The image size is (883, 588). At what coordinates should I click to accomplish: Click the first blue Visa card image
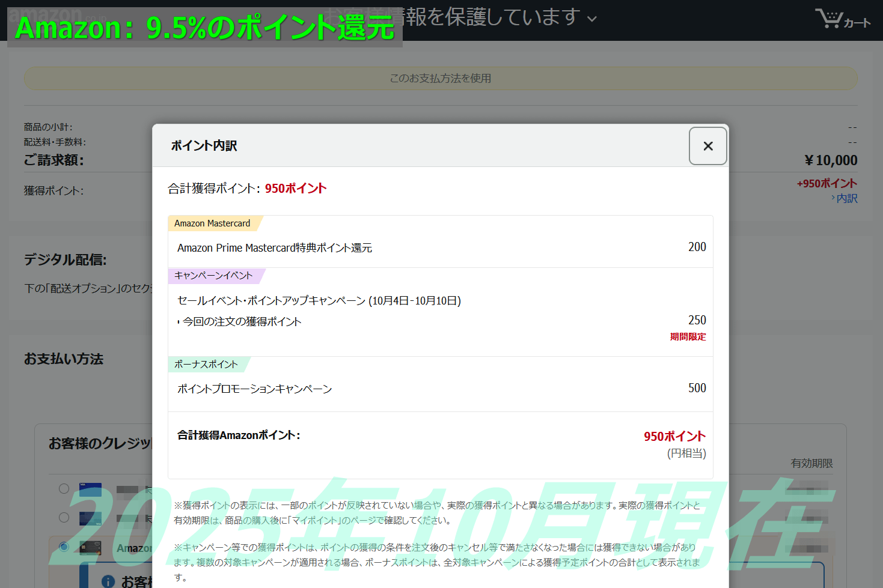tap(90, 489)
